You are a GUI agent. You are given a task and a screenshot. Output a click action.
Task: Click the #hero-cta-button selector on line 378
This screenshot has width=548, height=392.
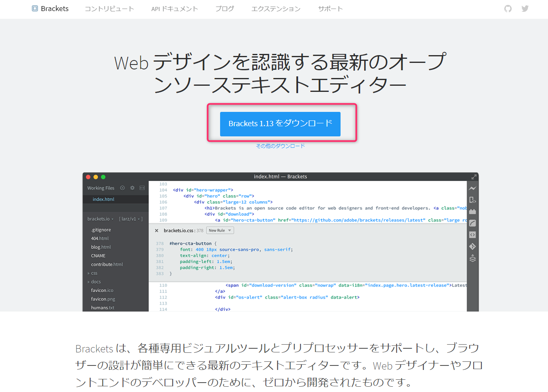pos(190,243)
